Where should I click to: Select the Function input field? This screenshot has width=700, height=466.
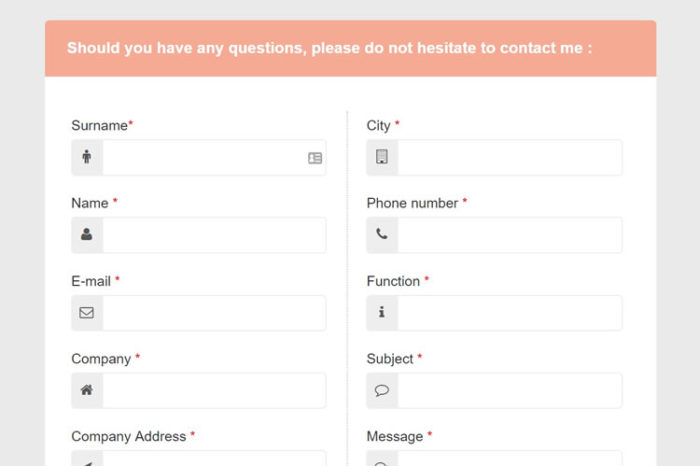point(509,313)
